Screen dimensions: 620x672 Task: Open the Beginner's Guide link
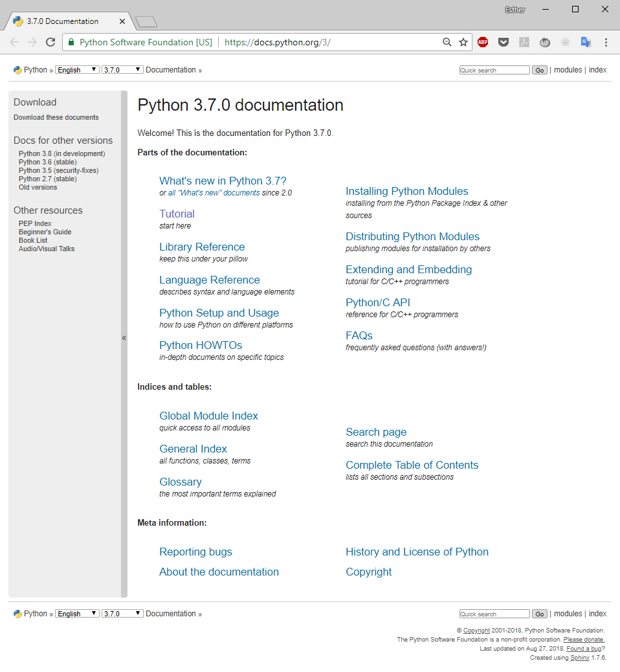point(45,232)
